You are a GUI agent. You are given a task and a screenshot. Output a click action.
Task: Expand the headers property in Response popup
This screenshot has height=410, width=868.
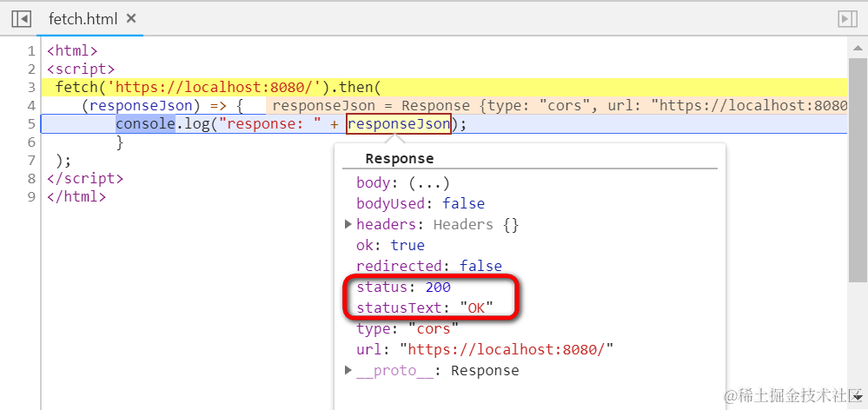click(348, 224)
